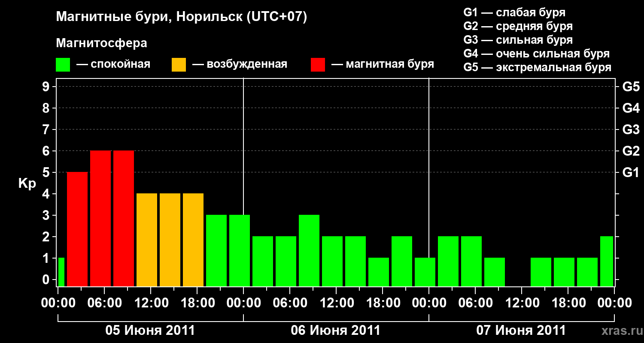
Task: Click the right-axis 'G3' scale label
Action: pyautogui.click(x=631, y=130)
